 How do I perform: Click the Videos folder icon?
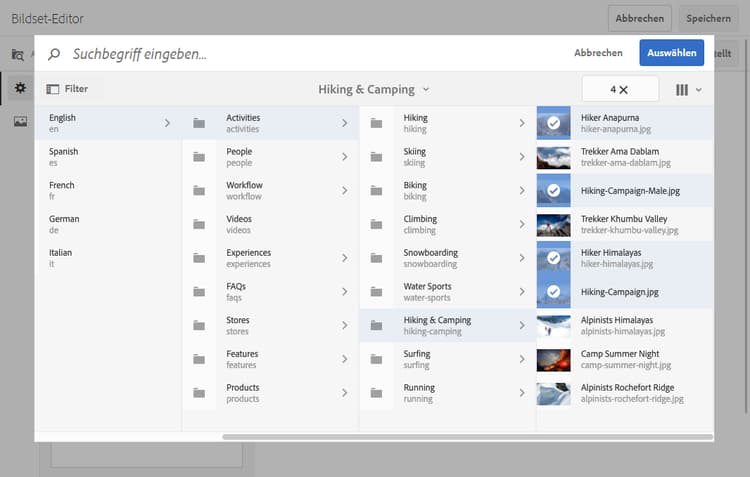pos(199,224)
